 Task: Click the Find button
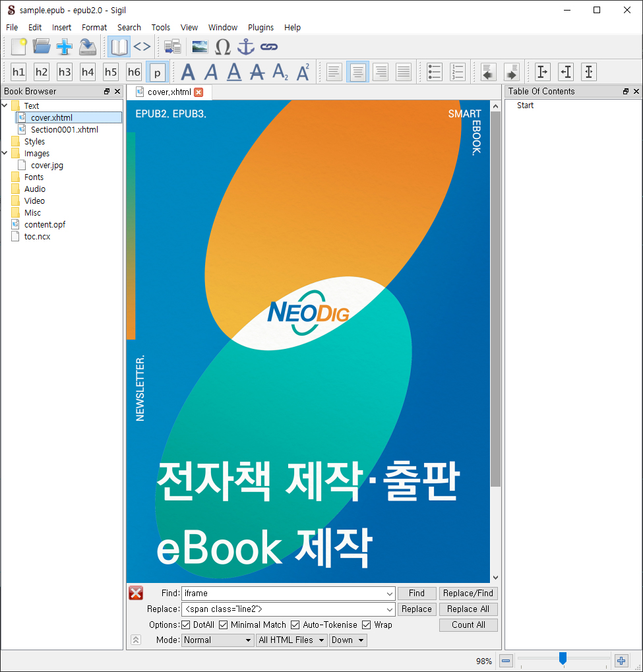[417, 593]
